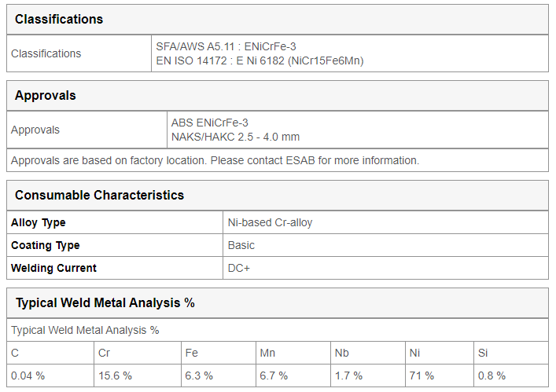This screenshot has height=392, width=556.
Task: Click the 0.8 % silicon value cell
Action: pos(511,376)
